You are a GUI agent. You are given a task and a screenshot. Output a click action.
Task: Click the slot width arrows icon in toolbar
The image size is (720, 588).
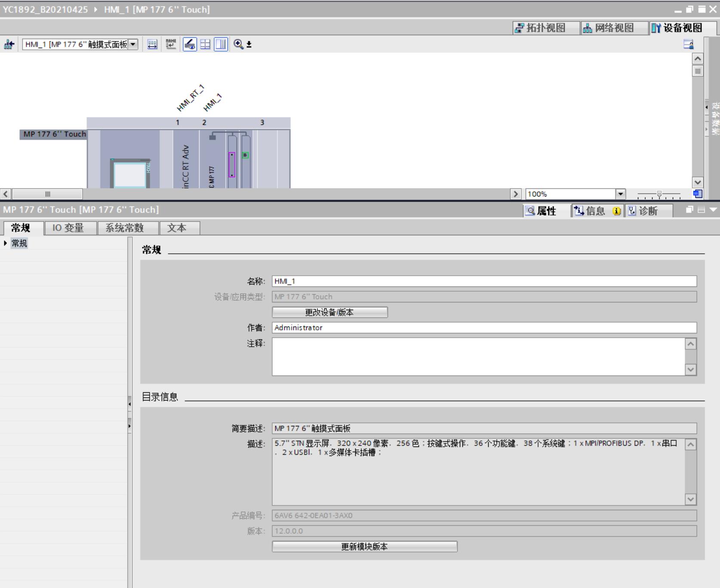click(x=152, y=44)
